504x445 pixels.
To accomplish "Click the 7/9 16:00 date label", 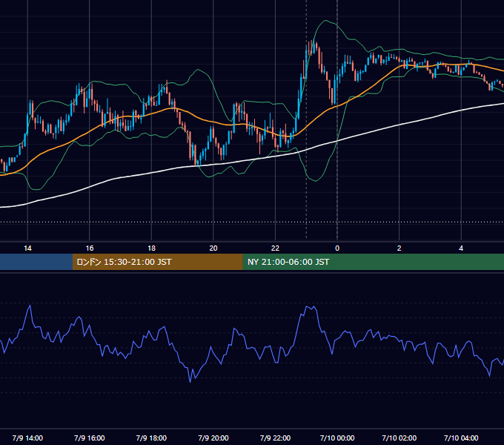I will tap(90, 438).
